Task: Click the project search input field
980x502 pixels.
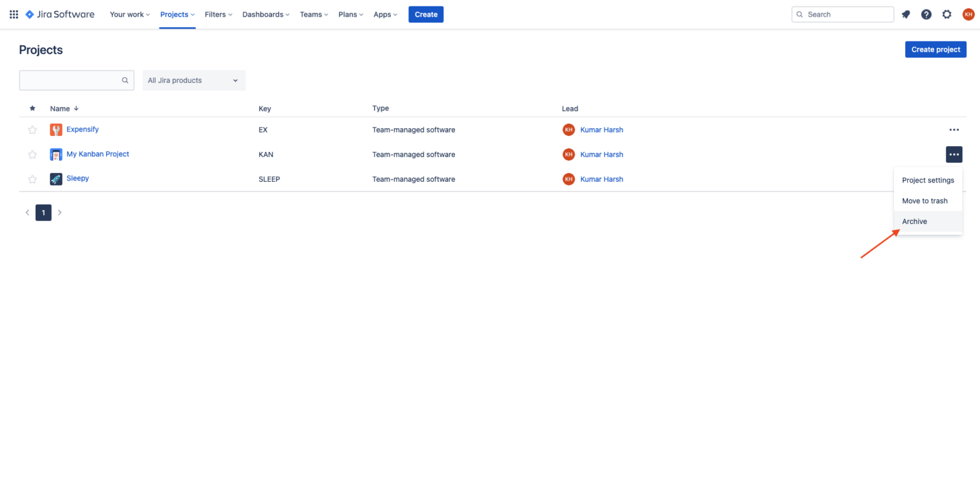Action: [70, 80]
